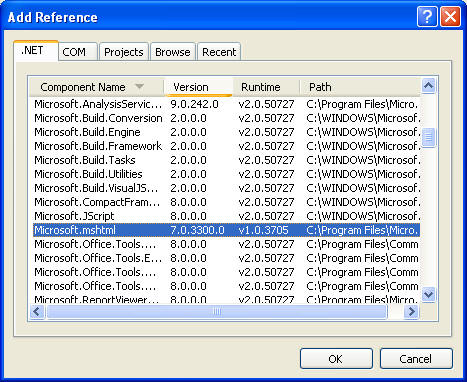
Task: Confirm with the OK button
Action: tap(336, 359)
